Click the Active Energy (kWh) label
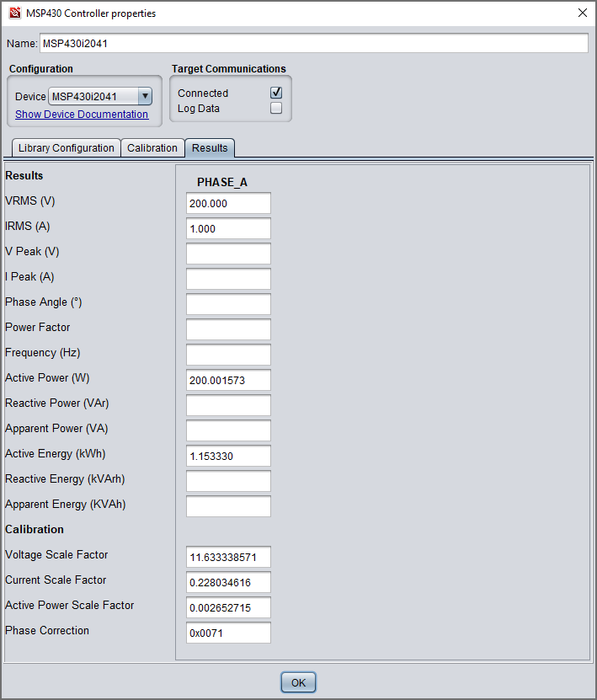 click(x=56, y=453)
